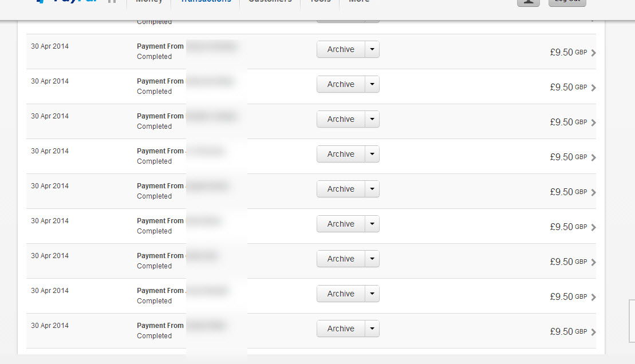Image resolution: width=635 pixels, height=364 pixels.
Task: Go to the Transactions tab
Action: [206, 2]
